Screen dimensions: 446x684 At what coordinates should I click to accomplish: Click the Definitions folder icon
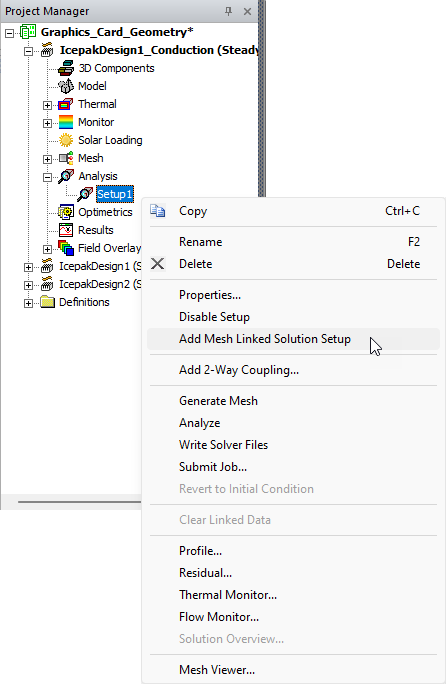47,302
